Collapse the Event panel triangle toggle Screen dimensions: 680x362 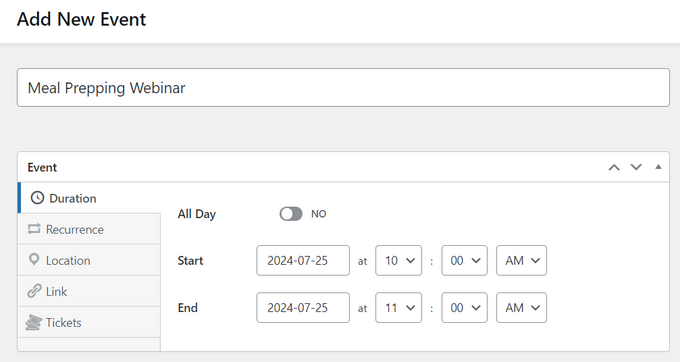[x=658, y=167]
